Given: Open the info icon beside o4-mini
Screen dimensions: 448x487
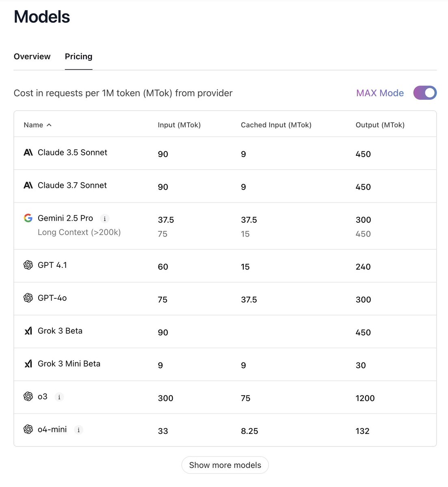Looking at the screenshot, I should (78, 430).
